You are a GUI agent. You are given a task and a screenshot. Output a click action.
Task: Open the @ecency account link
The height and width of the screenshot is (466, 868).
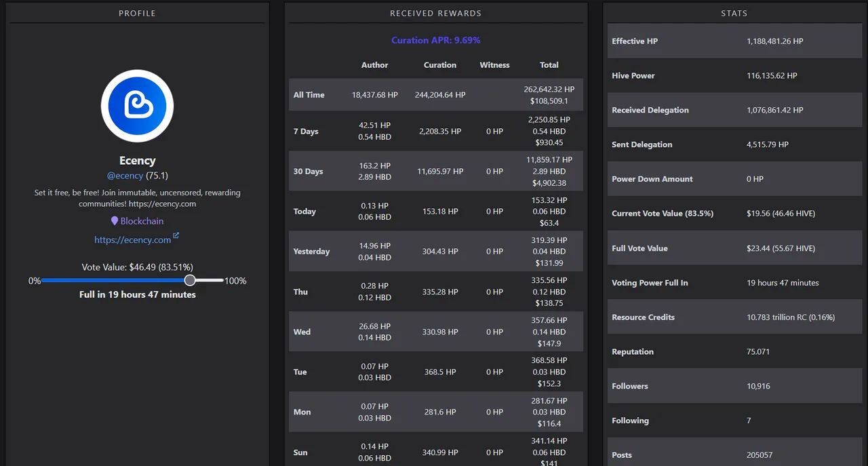pos(125,175)
